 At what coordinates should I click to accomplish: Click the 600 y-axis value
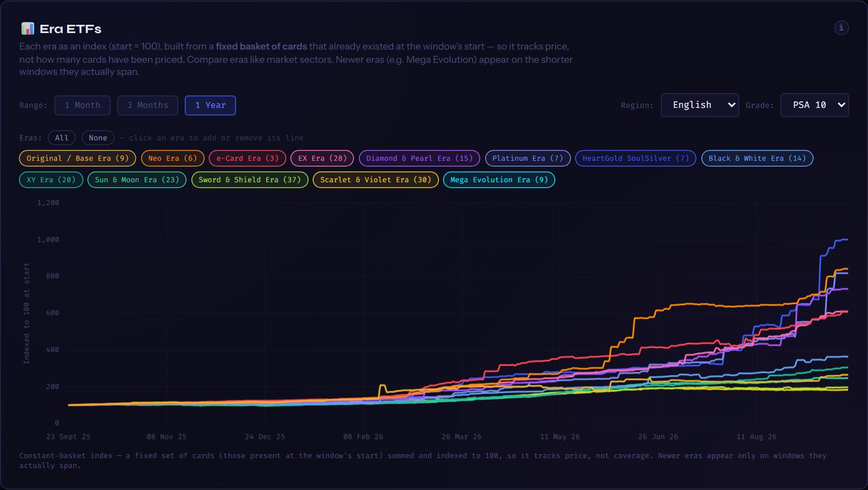[x=52, y=313]
